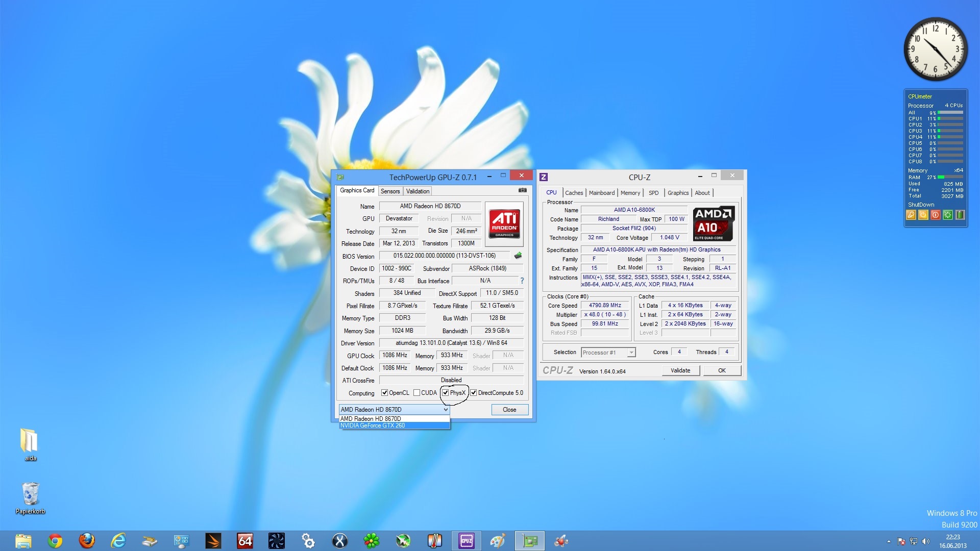Screen dimensions: 980x551
Task: Collapse the GPU selection dropdown arrow
Action: [445, 410]
